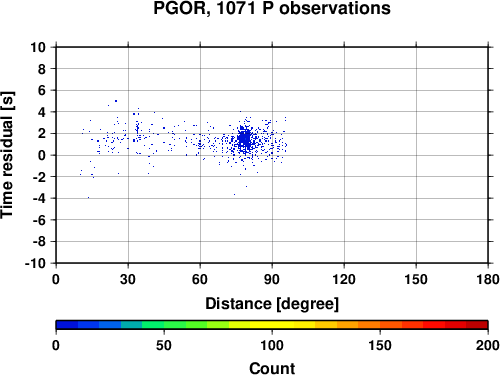Click the colorbar tick label '200'
This screenshot has width=500, height=375.
[x=488, y=345]
